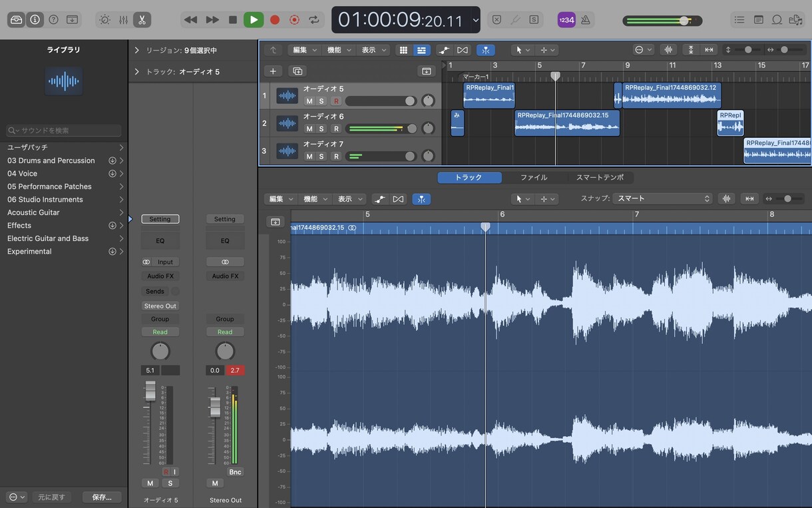This screenshot has height=508, width=812.
Task: Click the 保存... button in the Library
Action: click(102, 497)
